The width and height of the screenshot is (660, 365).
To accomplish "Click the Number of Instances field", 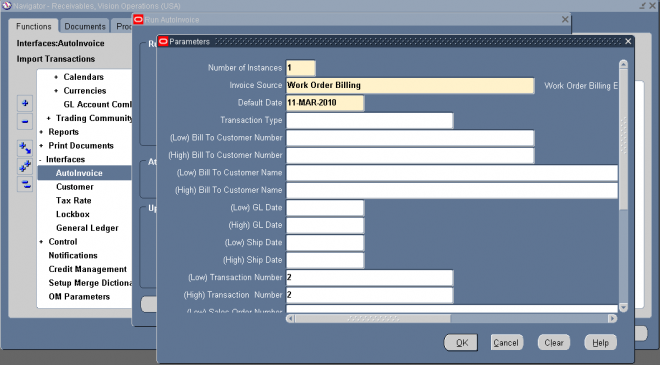I will (x=301, y=68).
